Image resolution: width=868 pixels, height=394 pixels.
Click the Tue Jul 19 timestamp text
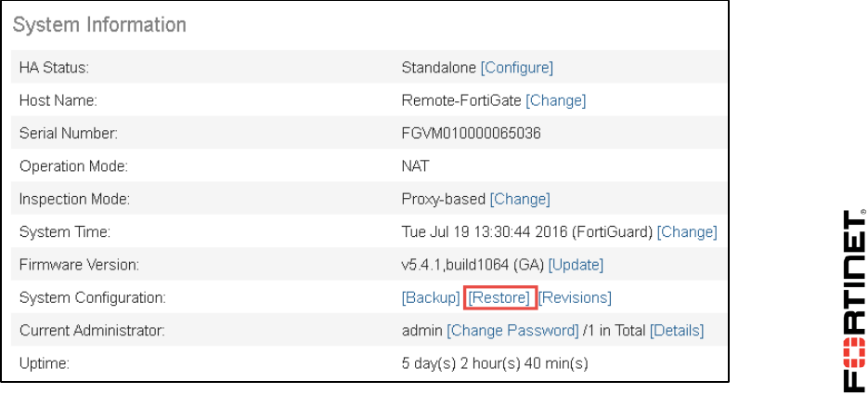[484, 231]
